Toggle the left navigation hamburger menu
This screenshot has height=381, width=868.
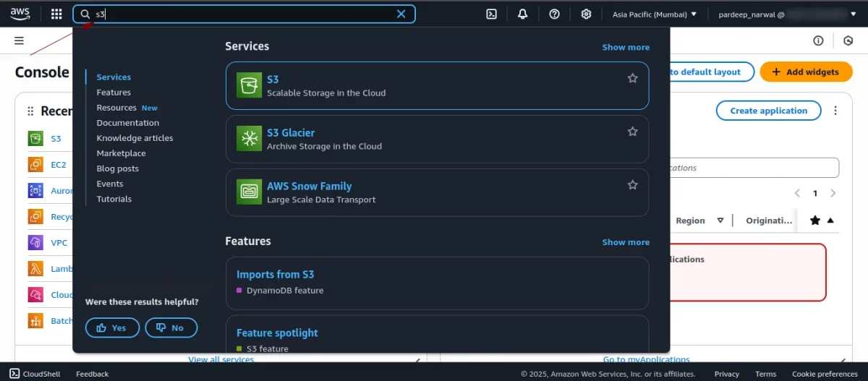[19, 40]
